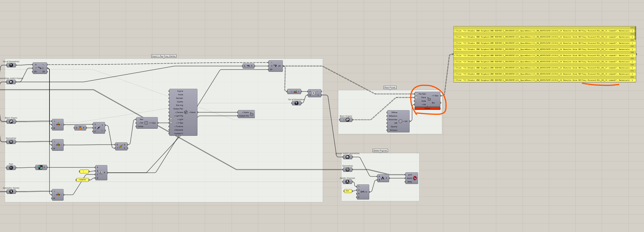Click the Update Fx input label
This screenshot has height=232, width=644.
(178, 133)
